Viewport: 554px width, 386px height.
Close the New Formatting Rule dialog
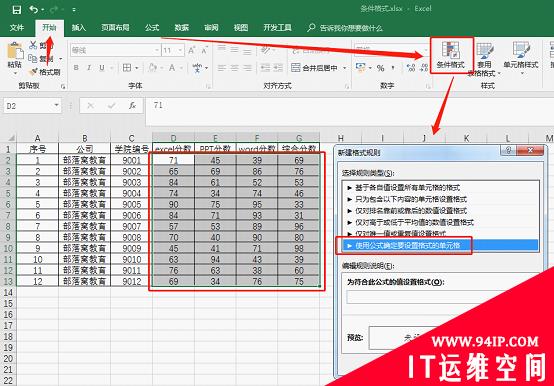tap(530, 150)
